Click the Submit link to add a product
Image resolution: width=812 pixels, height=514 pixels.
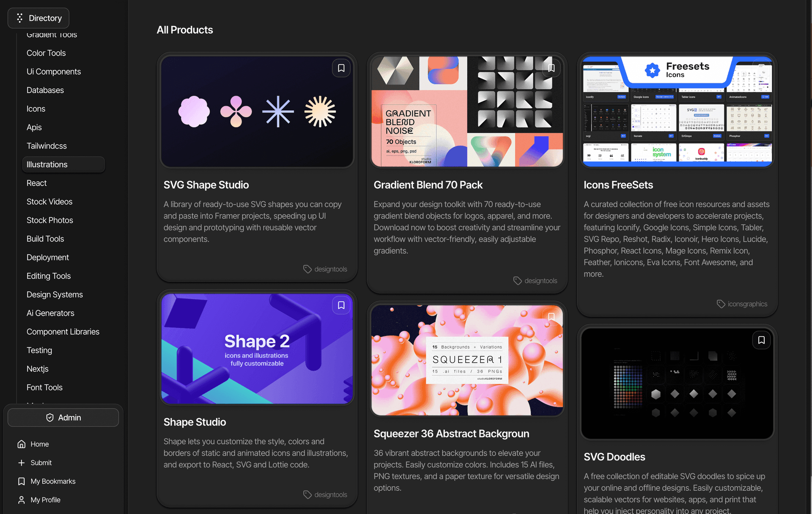41,462
